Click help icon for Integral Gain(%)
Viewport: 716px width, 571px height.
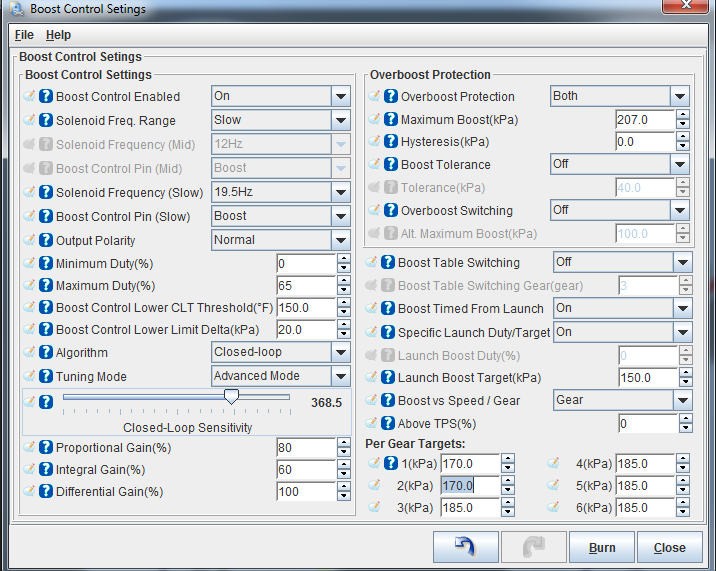click(x=46, y=469)
